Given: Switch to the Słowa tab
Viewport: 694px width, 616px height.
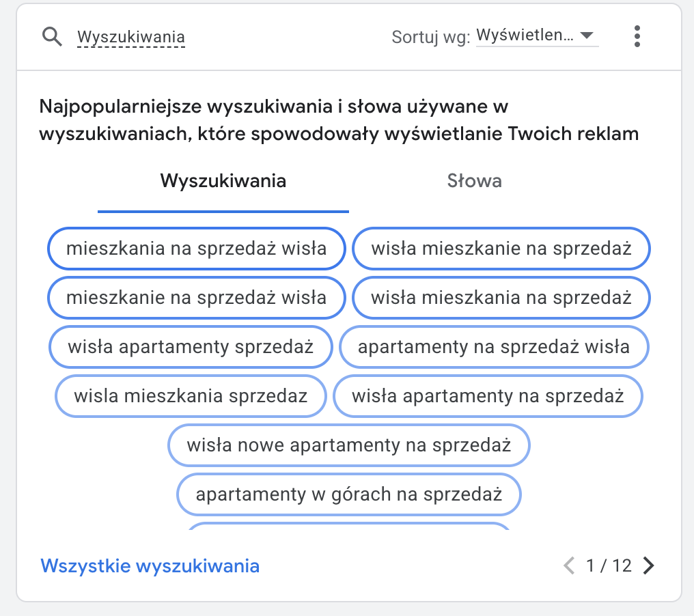Looking at the screenshot, I should pyautogui.click(x=474, y=181).
